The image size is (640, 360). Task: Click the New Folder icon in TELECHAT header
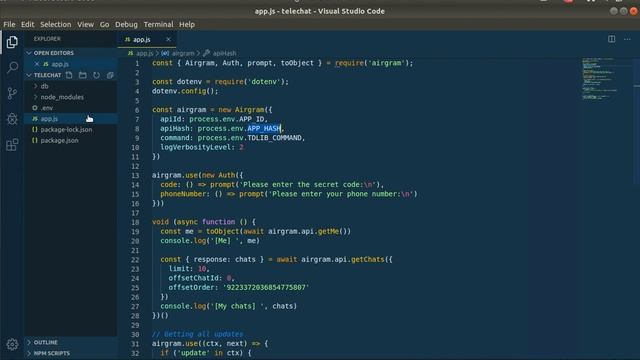point(82,75)
